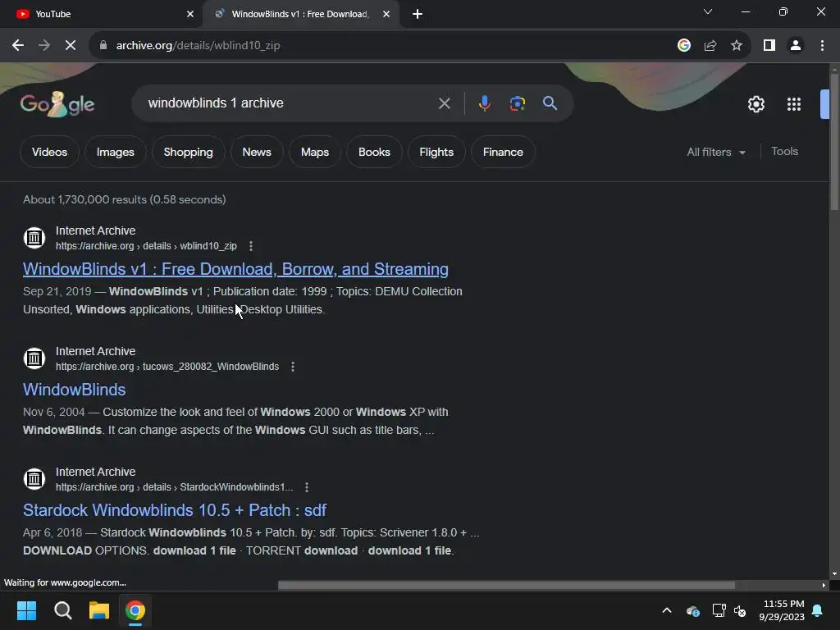Show hidden system tray icons
840x630 pixels.
[x=667, y=610]
